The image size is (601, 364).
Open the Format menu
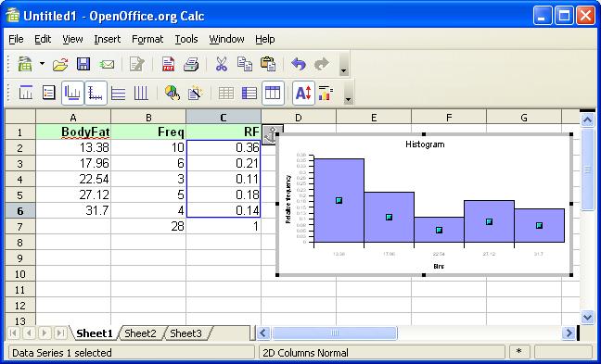coord(147,39)
